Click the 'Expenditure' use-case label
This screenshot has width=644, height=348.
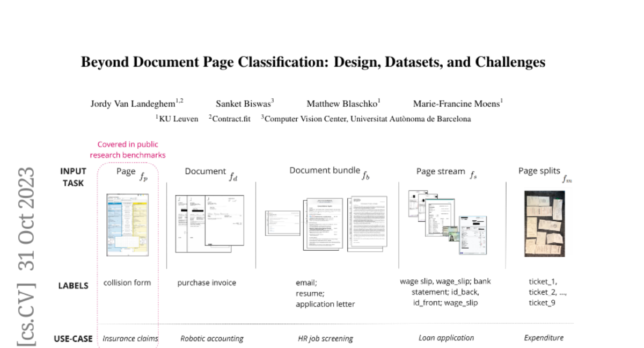544,338
